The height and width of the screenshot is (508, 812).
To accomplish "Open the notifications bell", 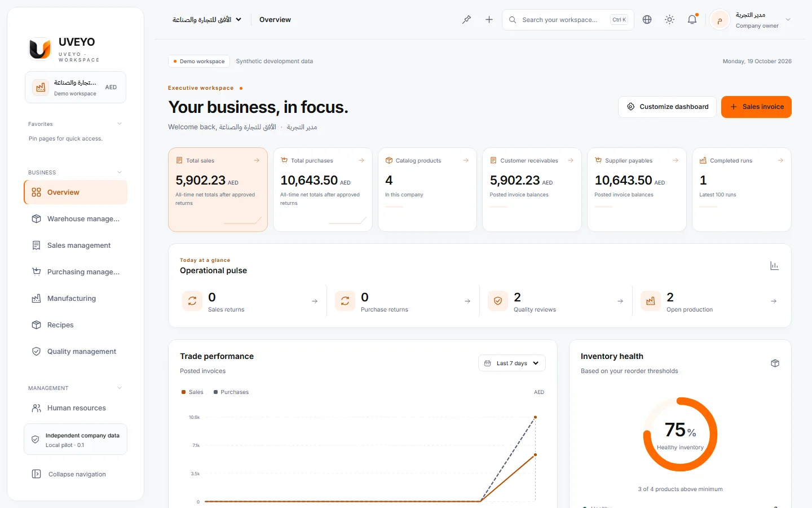I will (692, 20).
